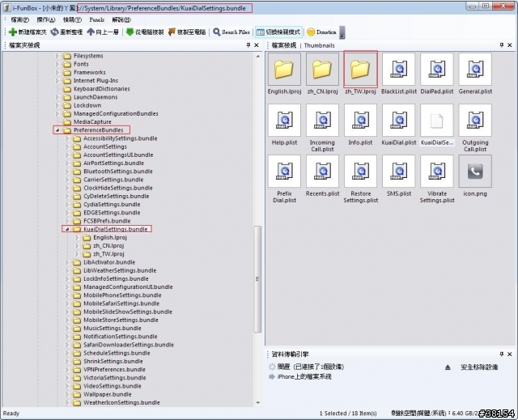
Task: Select the Incoming Call.plist file icon
Action: click(322, 121)
